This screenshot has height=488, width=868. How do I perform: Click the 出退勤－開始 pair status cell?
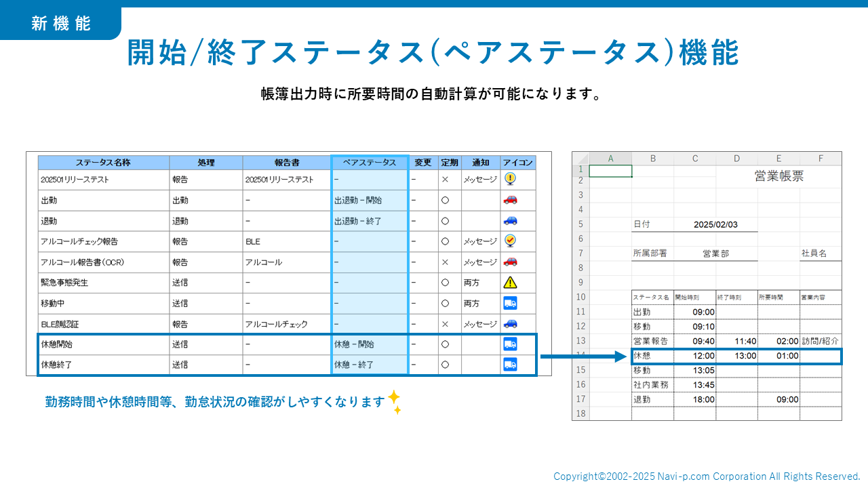point(370,200)
